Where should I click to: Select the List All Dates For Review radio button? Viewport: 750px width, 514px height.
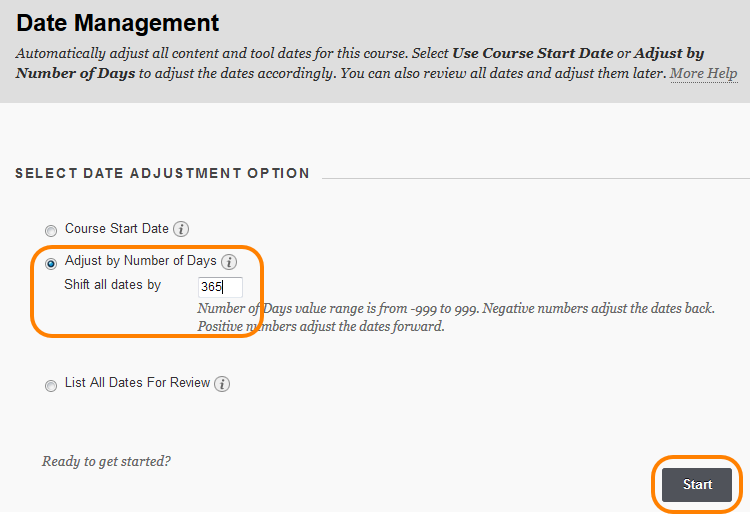(51, 385)
